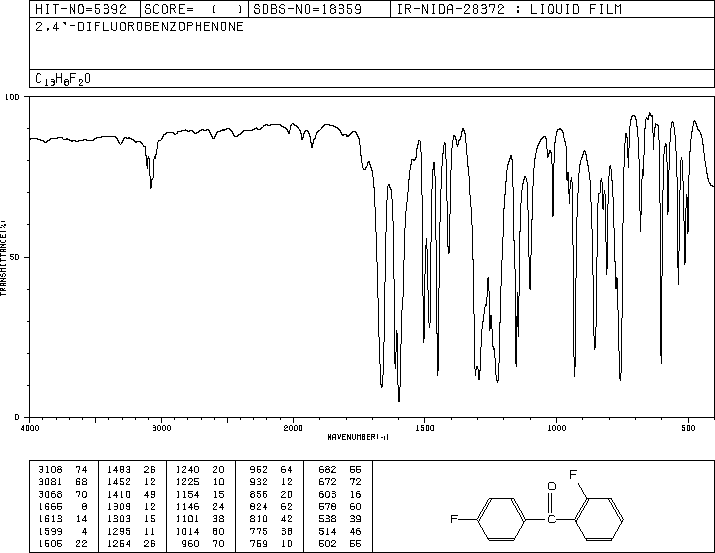The height and width of the screenshot is (553, 715).
Task: Select peak table row 1303 15
Action: pos(131,519)
